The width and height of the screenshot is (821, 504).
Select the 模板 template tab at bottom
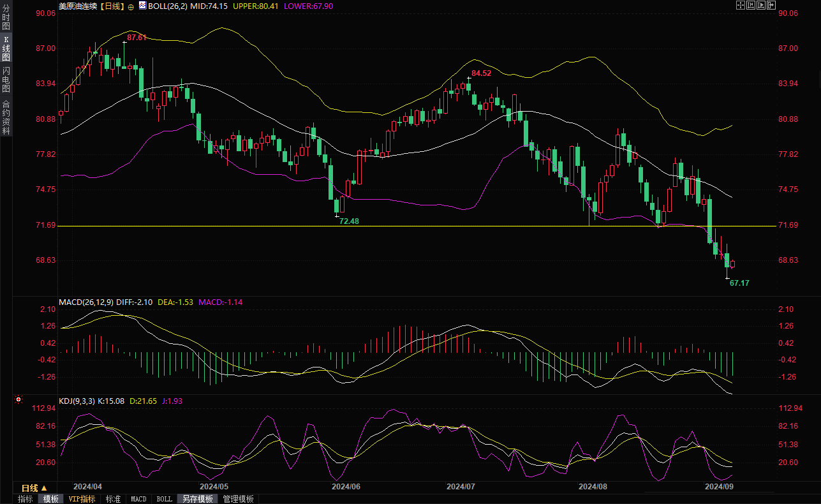[x=51, y=499]
